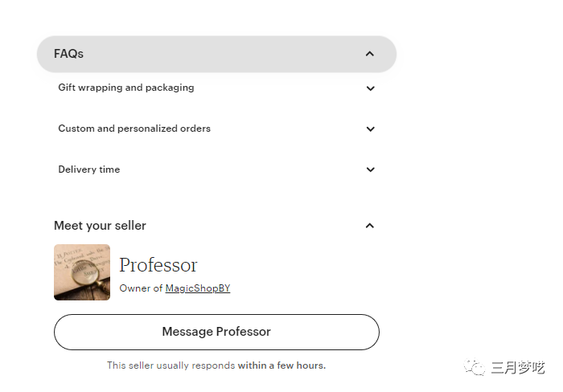Expand the Gift wrapping and packaging question
The width and height of the screenshot is (563, 392).
126,88
